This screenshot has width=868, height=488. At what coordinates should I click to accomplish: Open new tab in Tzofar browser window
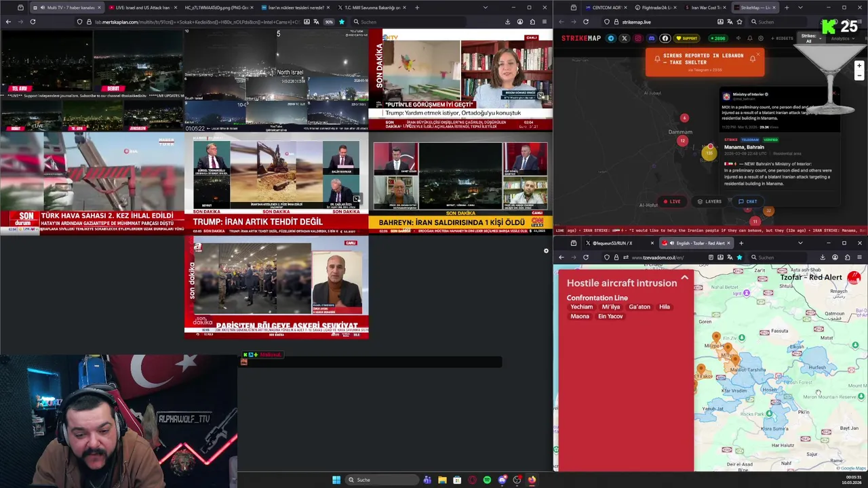[741, 243]
